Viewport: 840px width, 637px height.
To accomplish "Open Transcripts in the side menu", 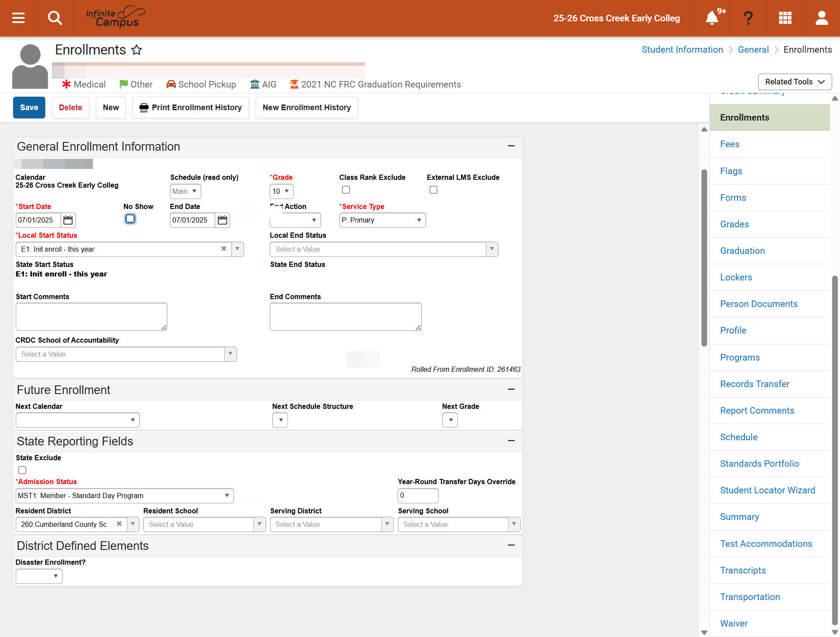I will coord(743,570).
